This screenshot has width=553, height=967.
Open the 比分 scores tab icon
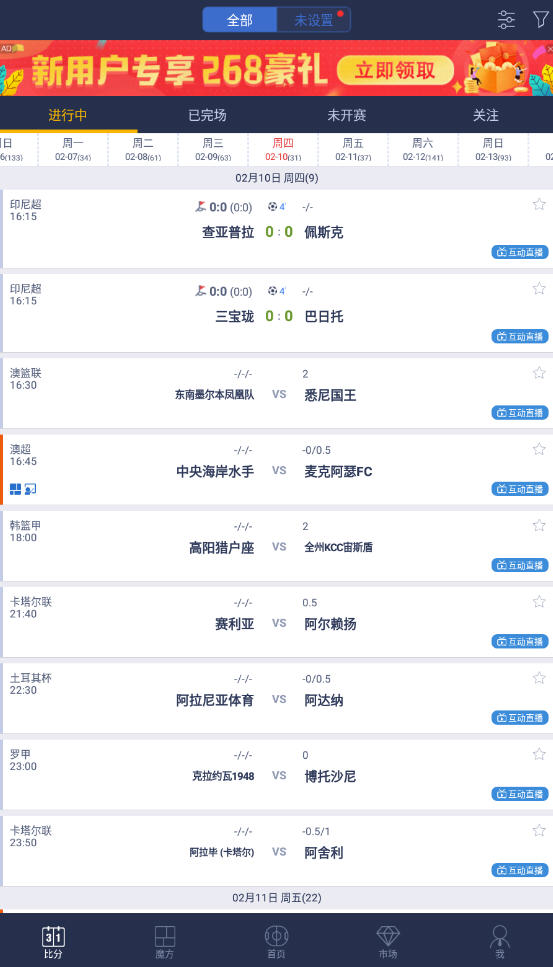click(53, 942)
